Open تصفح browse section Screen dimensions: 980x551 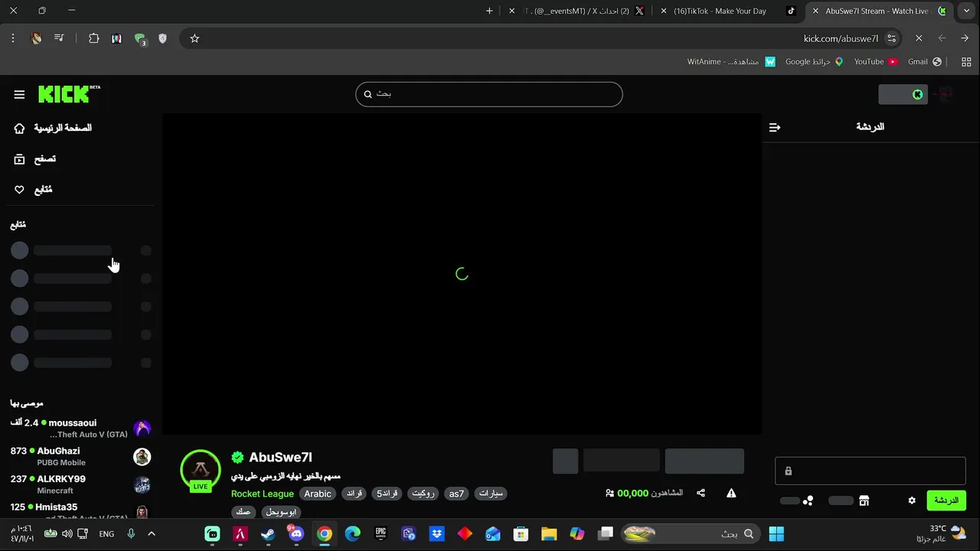(x=35, y=159)
